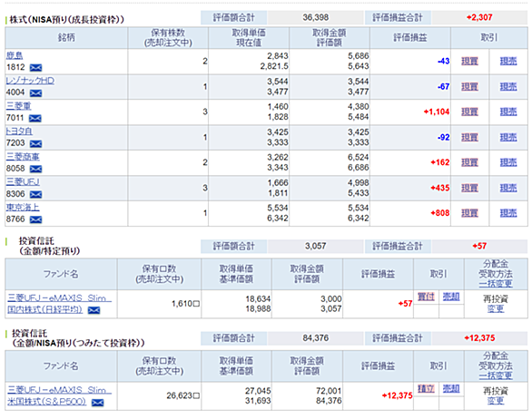
Task: Click 現買 for the 三菱UFJ row
Action: [x=469, y=188]
